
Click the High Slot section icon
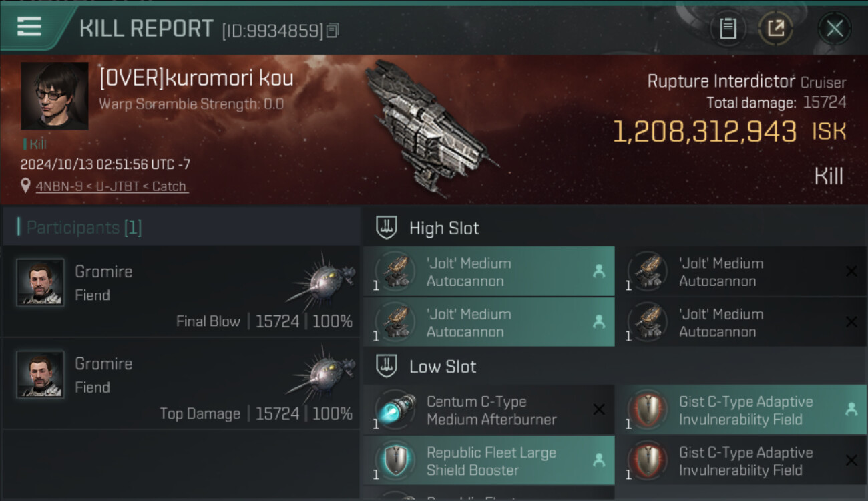387,228
